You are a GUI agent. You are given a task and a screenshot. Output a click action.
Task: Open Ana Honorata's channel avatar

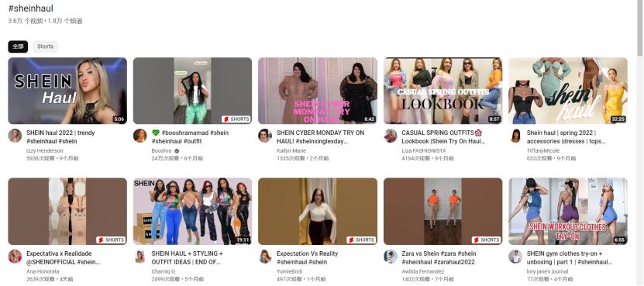[15, 257]
